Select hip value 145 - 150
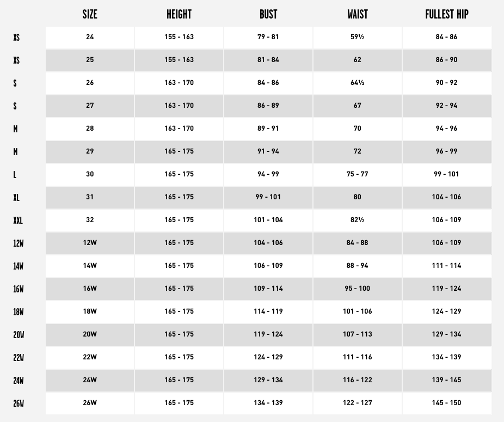The image size is (504, 422). (x=446, y=403)
